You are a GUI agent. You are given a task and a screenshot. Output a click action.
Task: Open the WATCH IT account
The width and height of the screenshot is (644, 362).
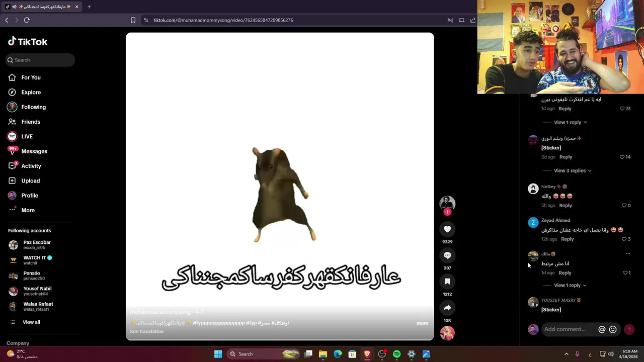coord(31,260)
